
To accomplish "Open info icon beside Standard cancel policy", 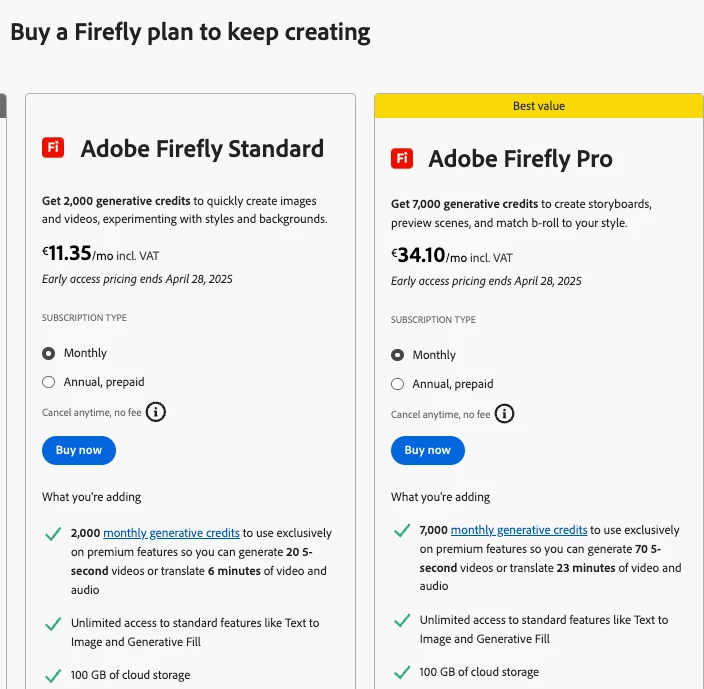I will click(156, 411).
